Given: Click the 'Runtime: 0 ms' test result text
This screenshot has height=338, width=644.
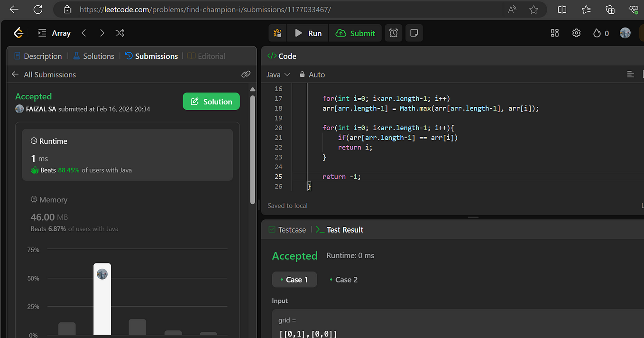Looking at the screenshot, I should pos(350,255).
